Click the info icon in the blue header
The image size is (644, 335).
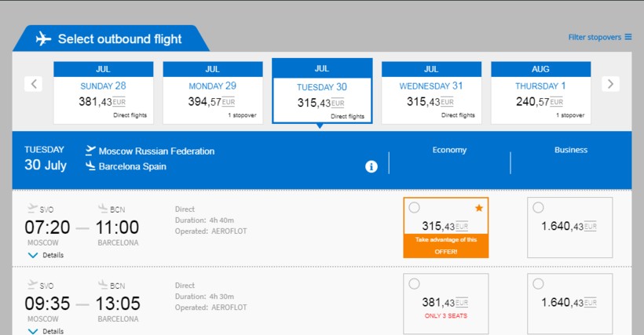click(x=371, y=166)
